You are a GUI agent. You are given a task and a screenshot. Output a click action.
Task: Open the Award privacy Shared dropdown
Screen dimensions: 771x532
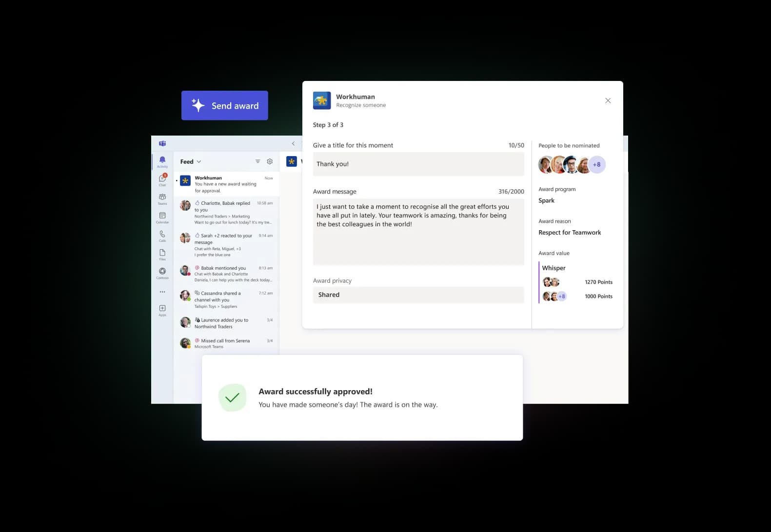pos(418,295)
